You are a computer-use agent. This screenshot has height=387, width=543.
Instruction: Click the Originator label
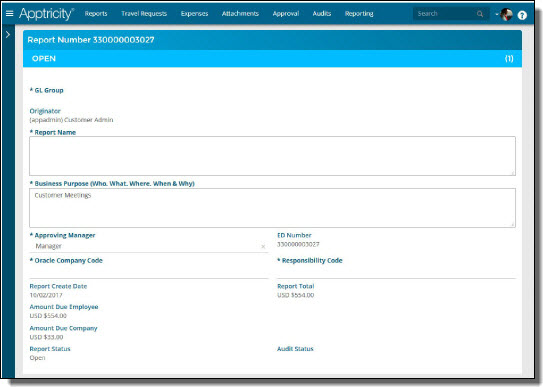click(45, 111)
